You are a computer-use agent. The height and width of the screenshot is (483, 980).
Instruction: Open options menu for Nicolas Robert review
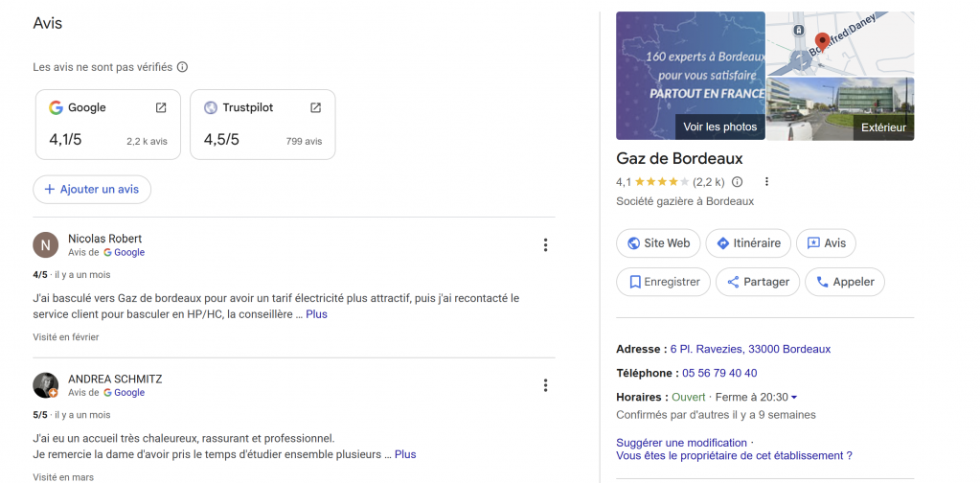546,245
